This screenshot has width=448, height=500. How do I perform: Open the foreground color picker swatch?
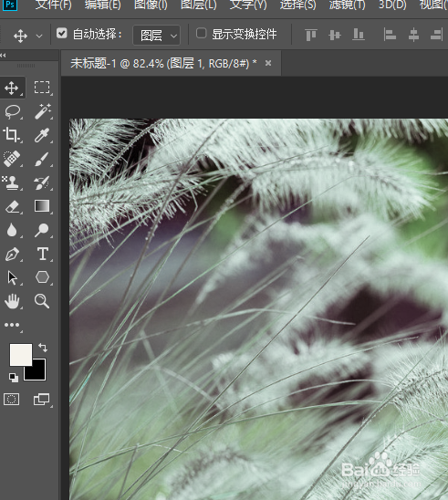(21, 355)
